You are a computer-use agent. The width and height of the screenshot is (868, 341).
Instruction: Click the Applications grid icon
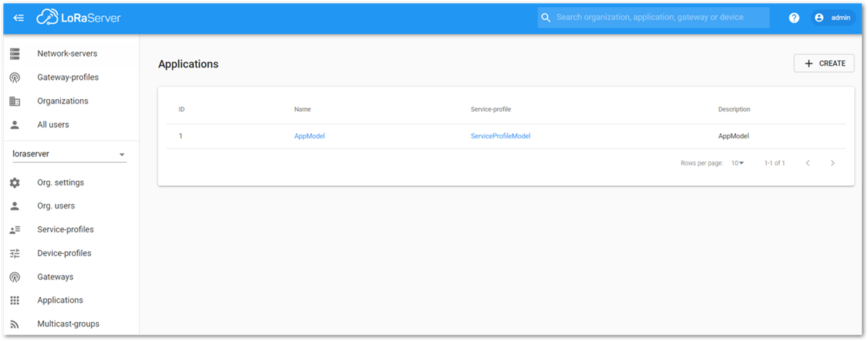(x=14, y=300)
